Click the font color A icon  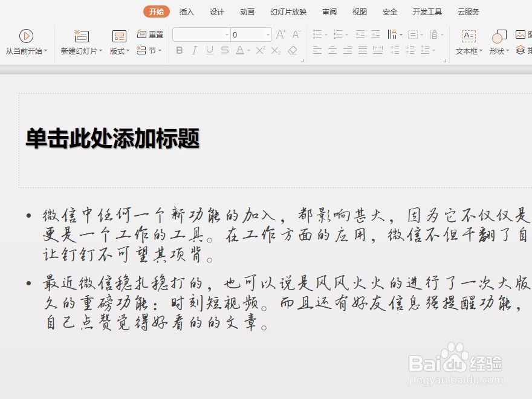coord(240,51)
